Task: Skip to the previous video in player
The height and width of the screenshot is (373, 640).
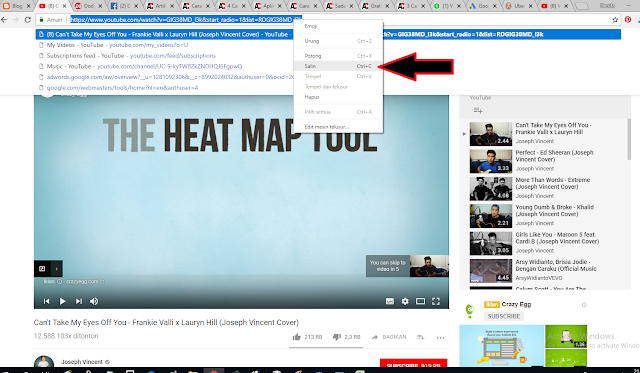Action: click(x=47, y=301)
